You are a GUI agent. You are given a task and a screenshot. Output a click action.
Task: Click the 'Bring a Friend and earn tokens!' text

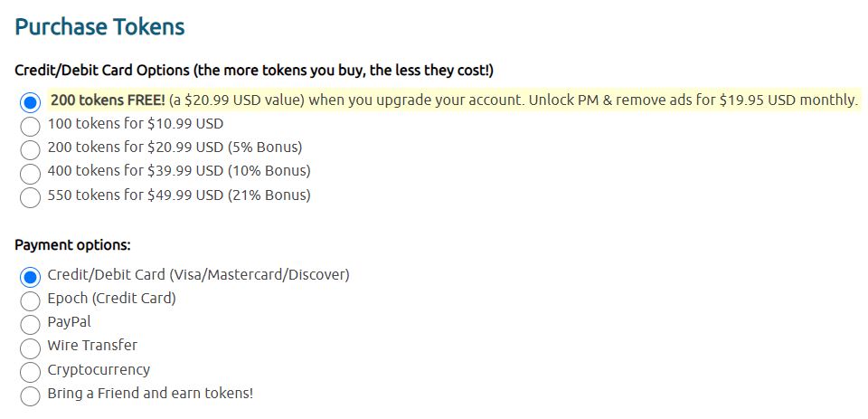pos(150,393)
